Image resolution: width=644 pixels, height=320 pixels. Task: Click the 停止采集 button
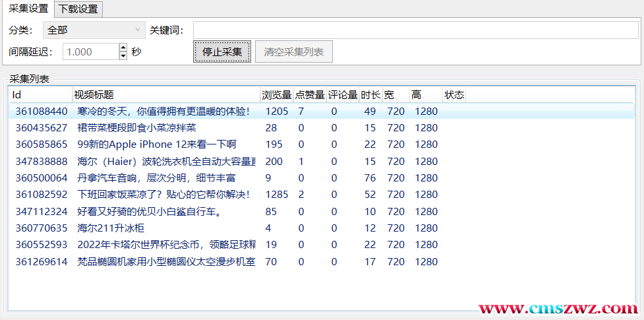tap(221, 51)
